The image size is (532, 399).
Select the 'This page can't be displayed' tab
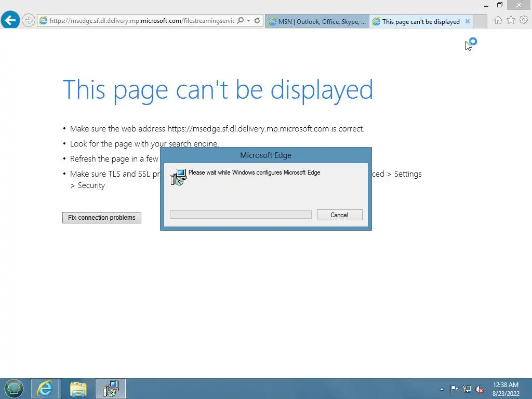(421, 21)
